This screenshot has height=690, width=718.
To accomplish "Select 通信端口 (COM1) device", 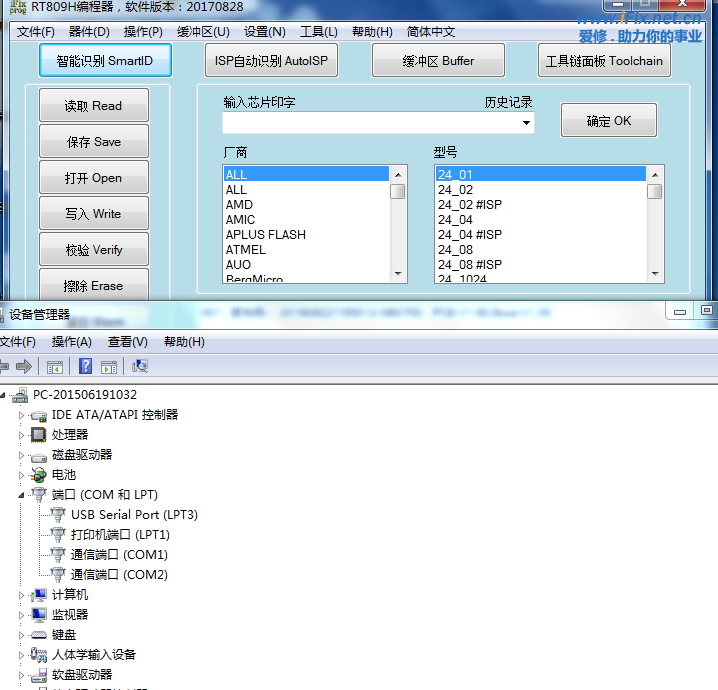I will tap(119, 554).
